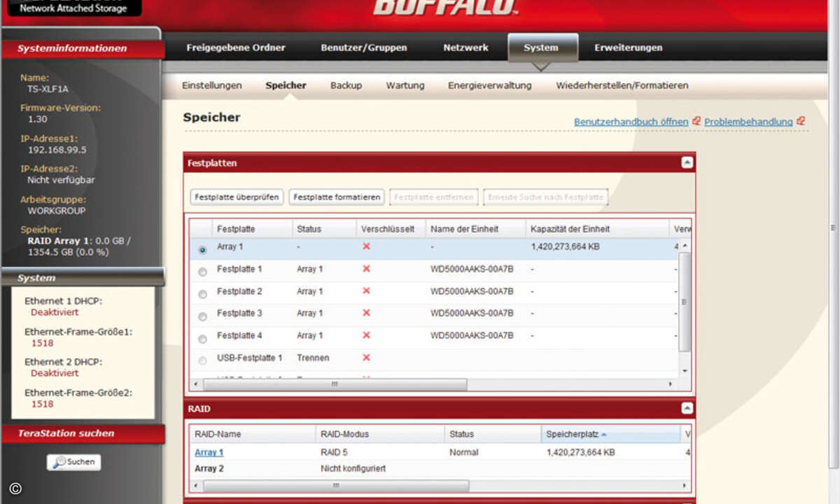Open the Netzwerk tab
The width and height of the screenshot is (840, 504).
[465, 48]
